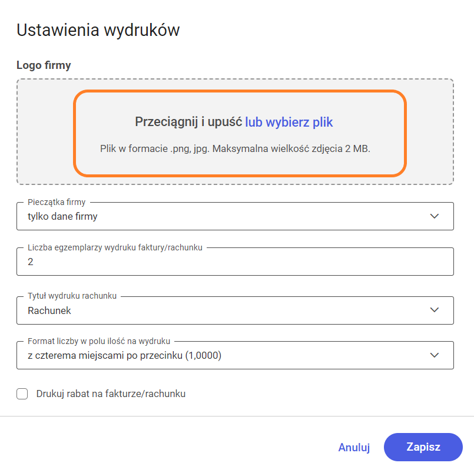Click the "Format liczby w polu ilość" label

click(99, 341)
